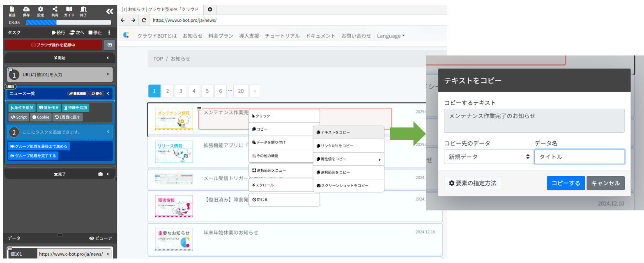Screen dimensions: 644x263
Task: Go back with the browser back arrow
Action: click(123, 20)
